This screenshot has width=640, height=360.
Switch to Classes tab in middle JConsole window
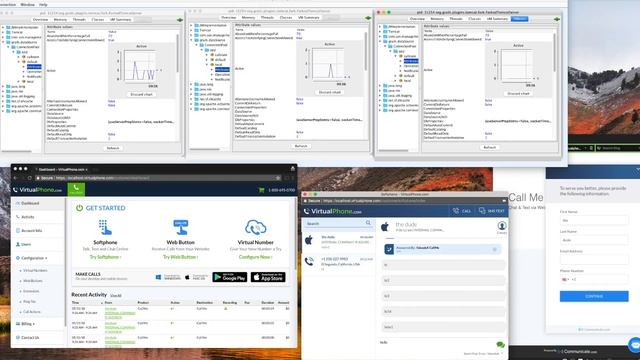click(x=286, y=18)
